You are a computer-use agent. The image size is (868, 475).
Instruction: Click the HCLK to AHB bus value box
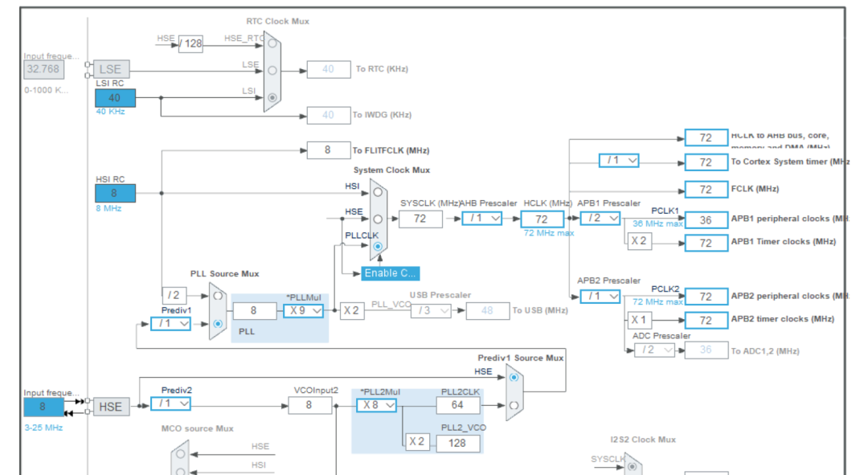pyautogui.click(x=706, y=137)
